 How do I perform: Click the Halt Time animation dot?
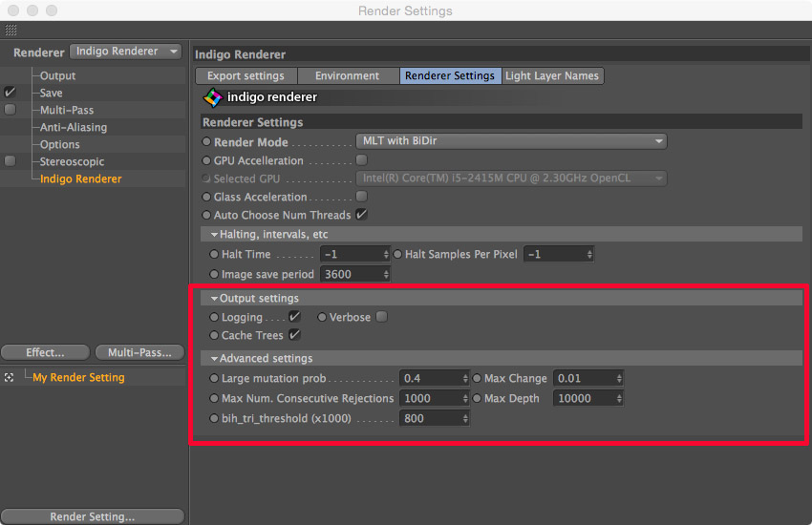pyautogui.click(x=214, y=255)
